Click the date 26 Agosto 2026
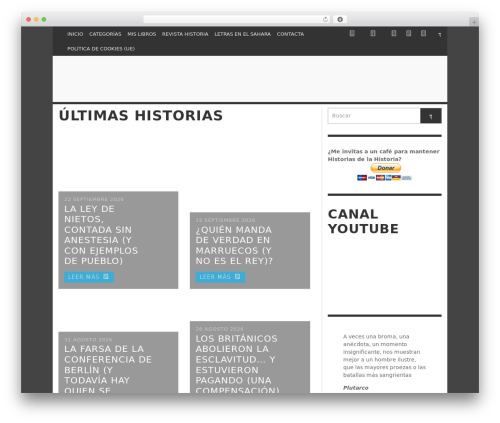This screenshot has width=500, height=423. 220,329
